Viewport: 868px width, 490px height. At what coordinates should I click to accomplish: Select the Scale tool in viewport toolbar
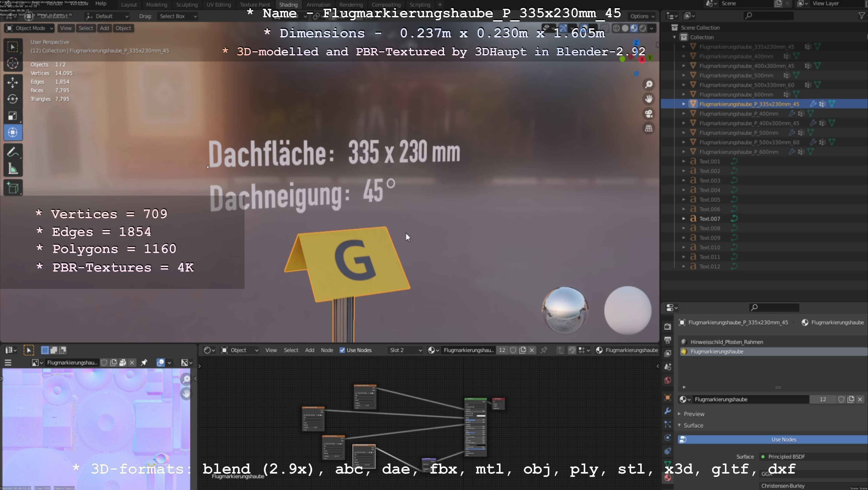click(x=12, y=116)
